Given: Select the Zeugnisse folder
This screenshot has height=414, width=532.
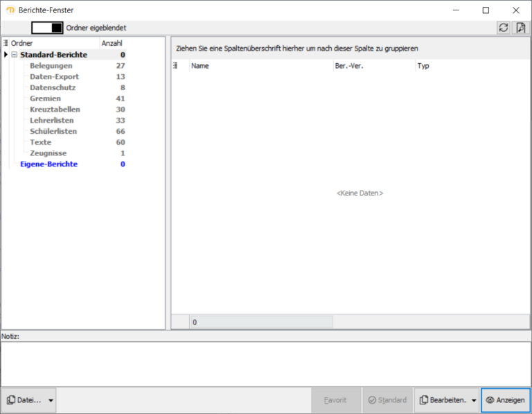Looking at the screenshot, I should (x=49, y=153).
